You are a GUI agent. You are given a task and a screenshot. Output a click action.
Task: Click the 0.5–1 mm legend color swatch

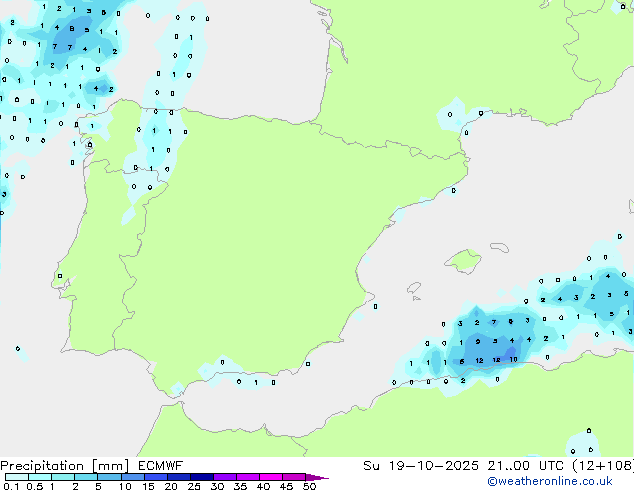pos(40,477)
